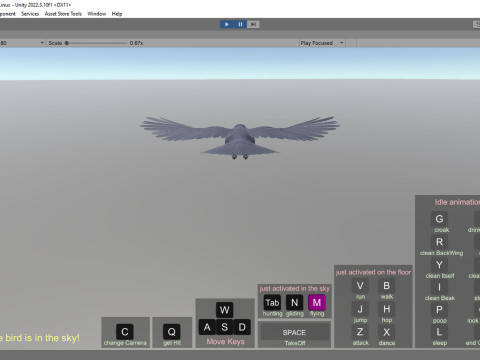480x360 pixels.
Task: Pause the running game
Action: (240, 24)
